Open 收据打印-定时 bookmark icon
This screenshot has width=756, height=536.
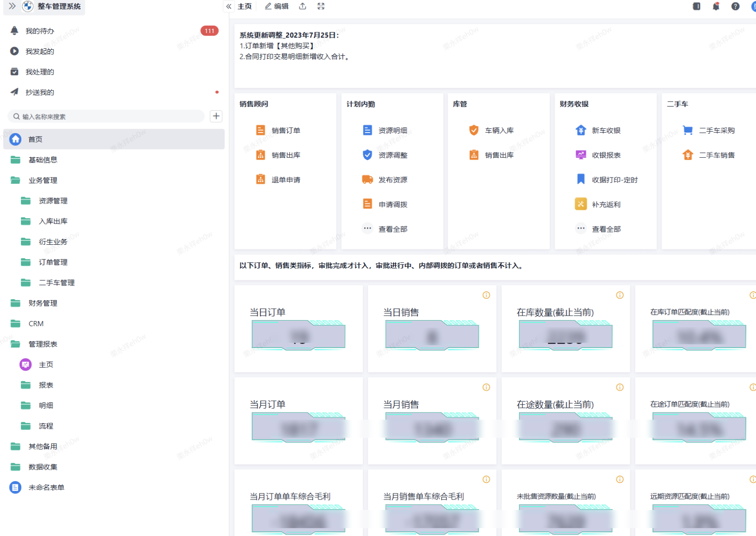(x=581, y=179)
